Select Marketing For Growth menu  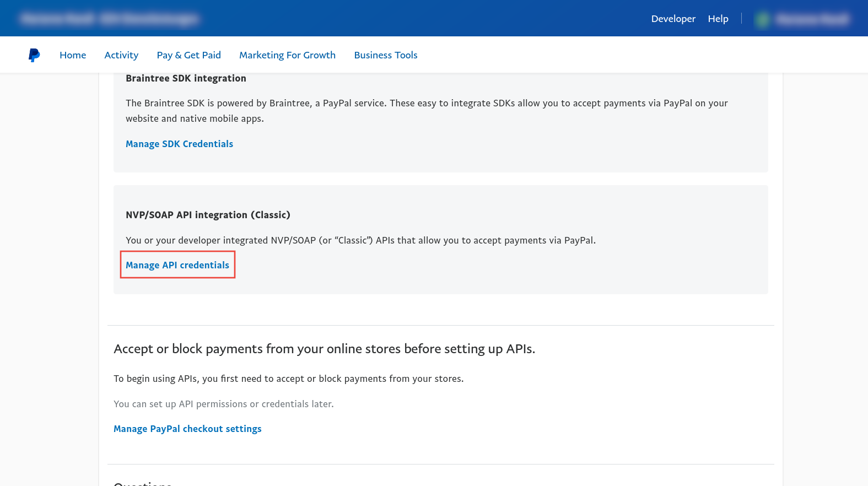point(287,55)
